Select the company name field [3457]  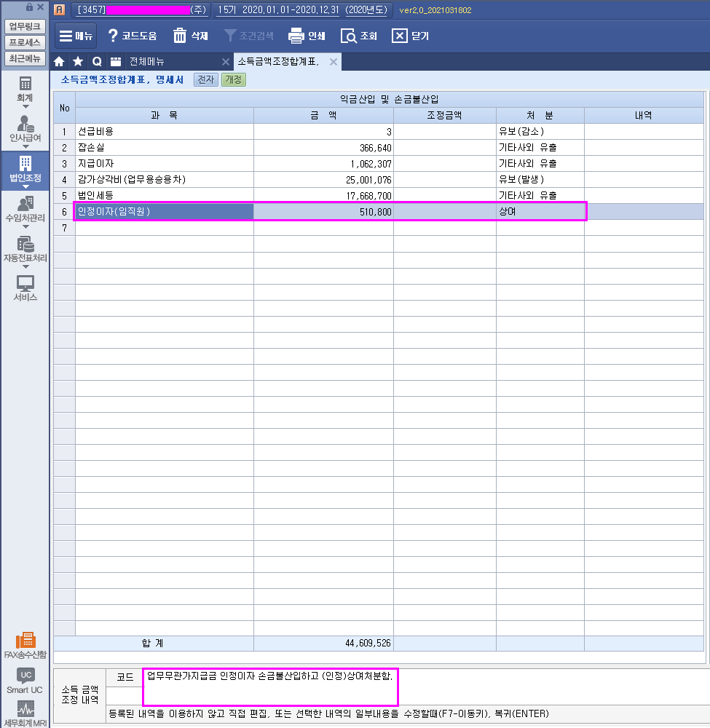tap(141, 9)
